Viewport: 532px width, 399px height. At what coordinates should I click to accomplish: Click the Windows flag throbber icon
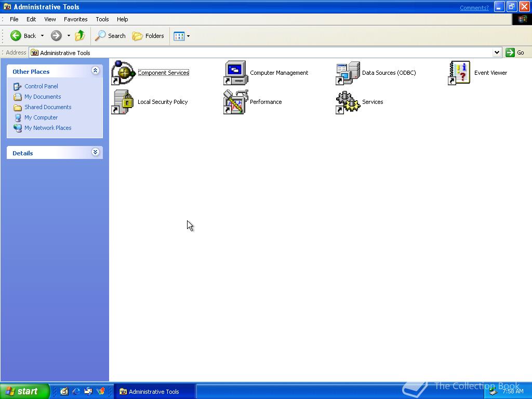(x=522, y=19)
